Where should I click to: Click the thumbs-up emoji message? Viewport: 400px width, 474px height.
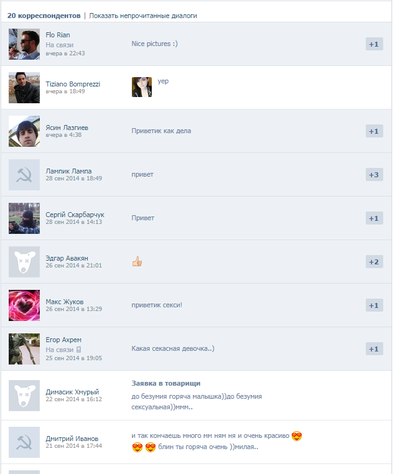[x=137, y=262]
